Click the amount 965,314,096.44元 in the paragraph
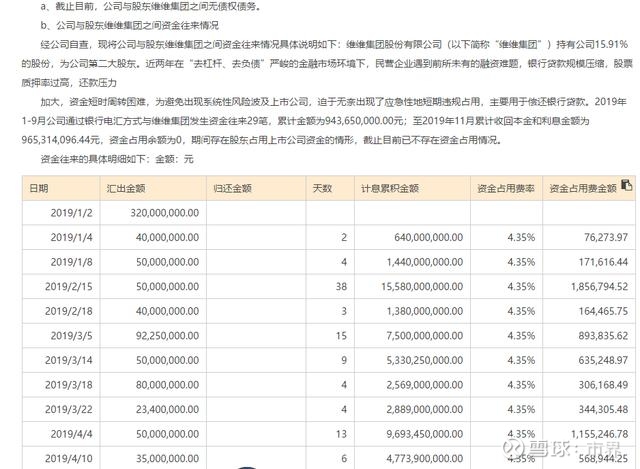The height and width of the screenshot is (469, 640). pos(61,140)
